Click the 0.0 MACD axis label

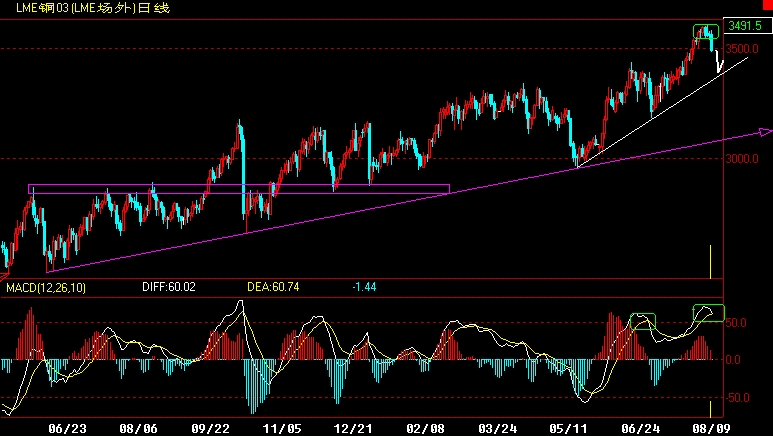(733, 360)
